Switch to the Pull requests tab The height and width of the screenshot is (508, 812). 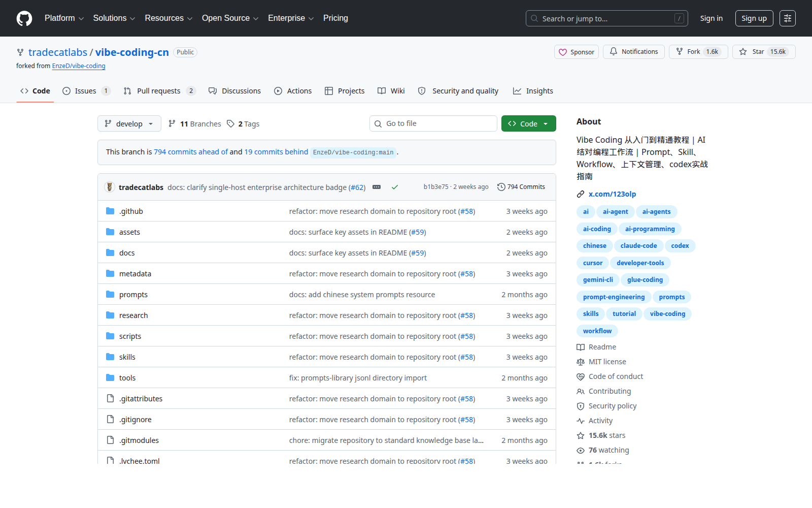pyautogui.click(x=159, y=91)
